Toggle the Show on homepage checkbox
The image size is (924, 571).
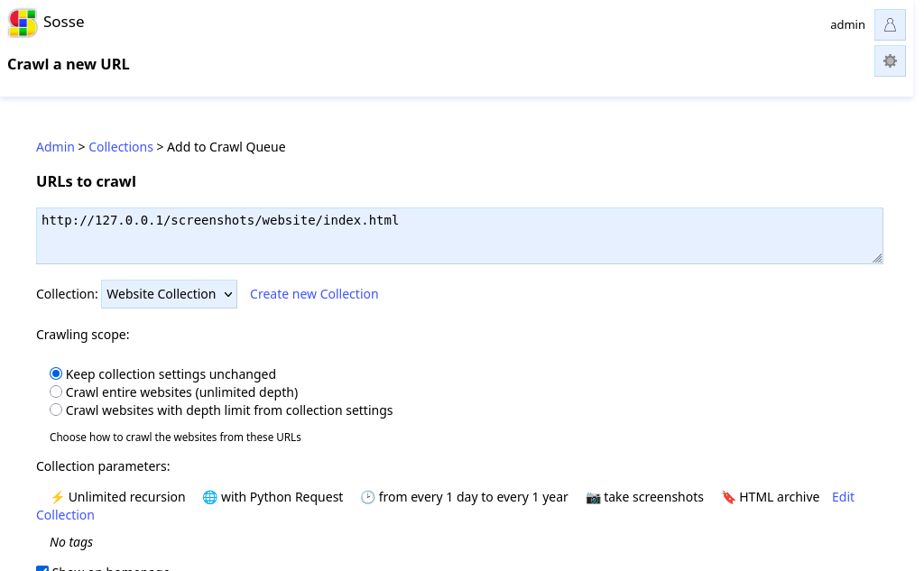[x=42, y=568]
